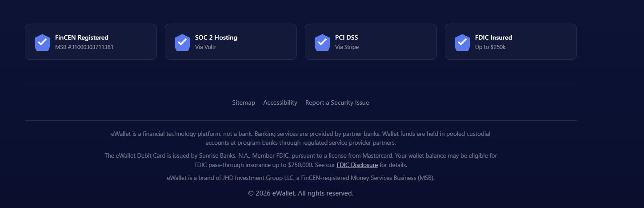Screen dimensions: 644x208
Task: Click the Up to $250k subtitle
Action: point(490,47)
